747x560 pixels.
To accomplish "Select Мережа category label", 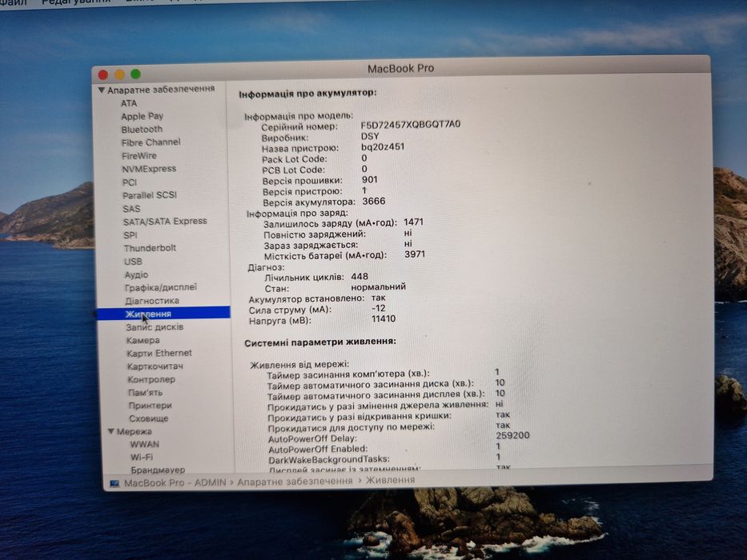I will 134,431.
